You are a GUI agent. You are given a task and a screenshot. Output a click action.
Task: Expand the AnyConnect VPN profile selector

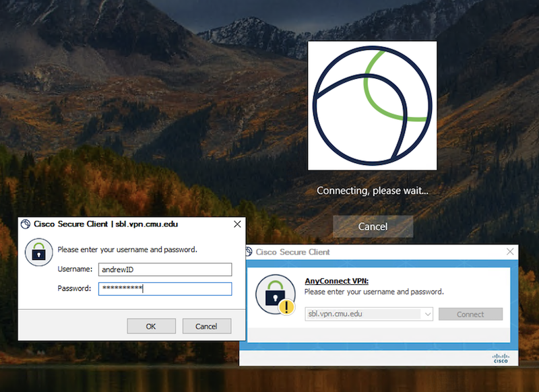click(x=426, y=314)
